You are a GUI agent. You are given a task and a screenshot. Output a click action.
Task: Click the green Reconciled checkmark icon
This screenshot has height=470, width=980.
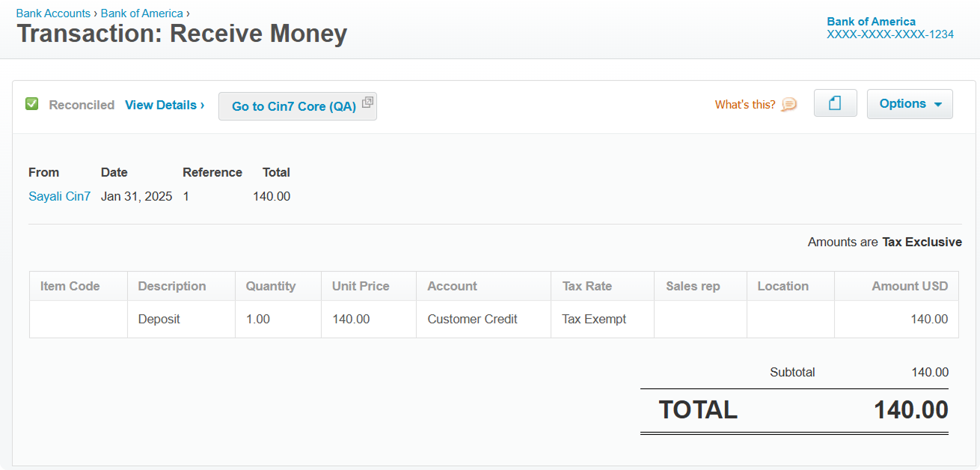pos(31,104)
